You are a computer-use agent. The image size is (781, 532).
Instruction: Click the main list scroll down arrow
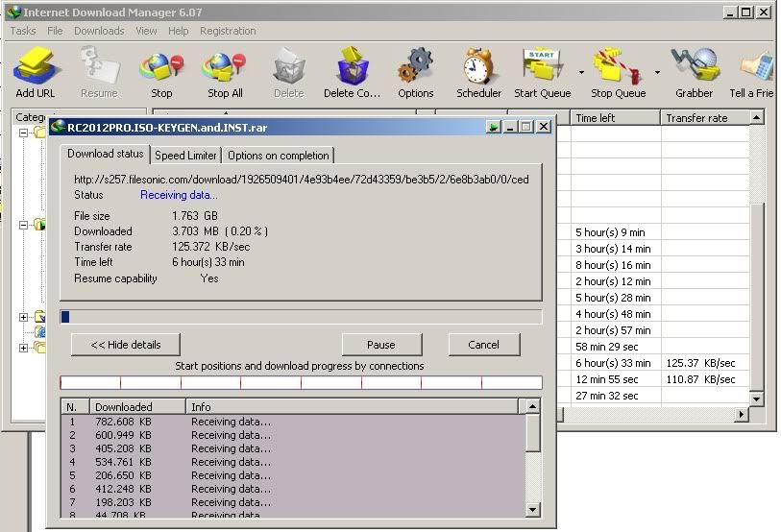coord(756,399)
